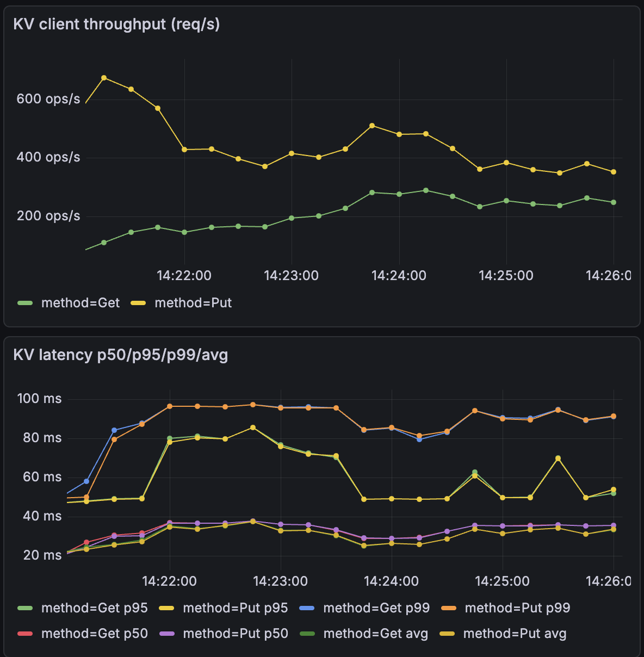Open the KV latency p50/p95/p99/avg panel title
The image size is (644, 657).
[120, 355]
